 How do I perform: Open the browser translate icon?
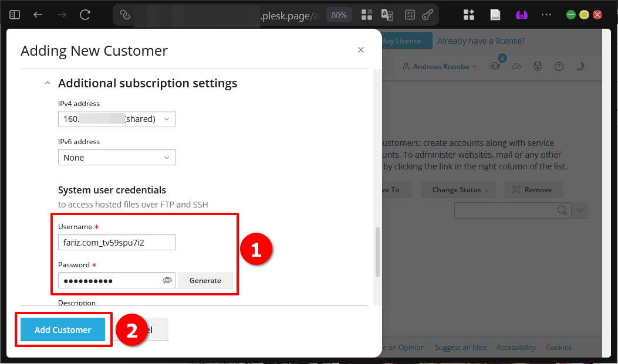[x=387, y=15]
